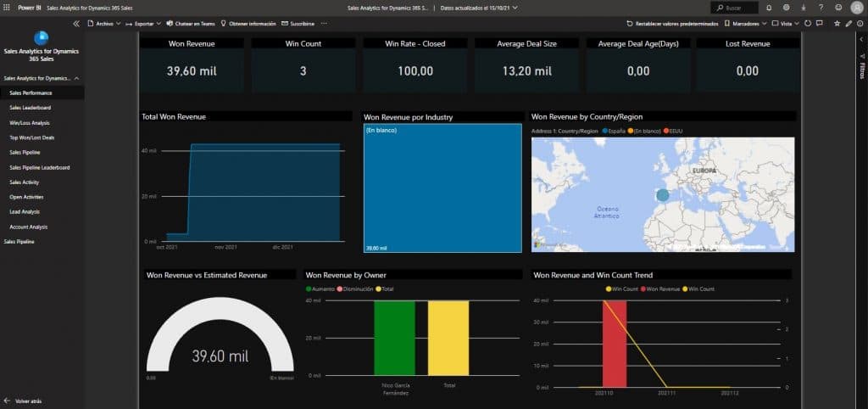Click the Disminución legend item

(x=353, y=289)
